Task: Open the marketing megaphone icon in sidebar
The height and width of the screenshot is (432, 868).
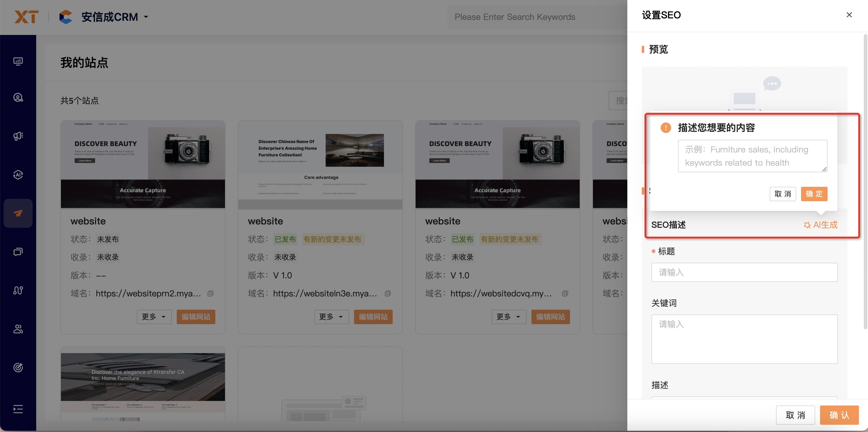Action: tap(18, 136)
